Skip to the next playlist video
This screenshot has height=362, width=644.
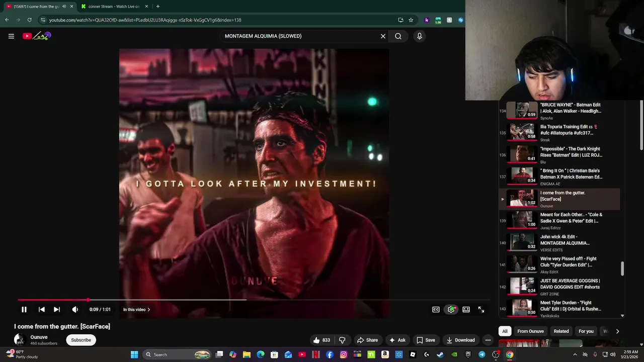coord(57,310)
